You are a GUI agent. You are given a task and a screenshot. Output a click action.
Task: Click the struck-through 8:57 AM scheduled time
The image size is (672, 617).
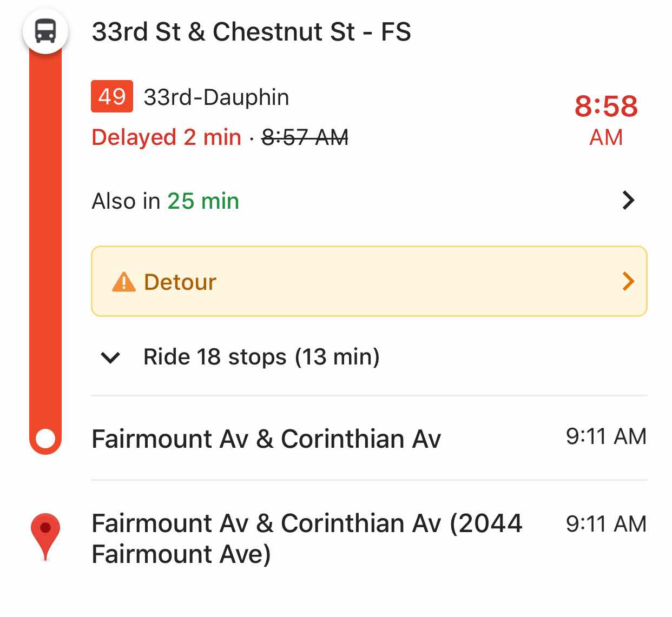pos(305,137)
